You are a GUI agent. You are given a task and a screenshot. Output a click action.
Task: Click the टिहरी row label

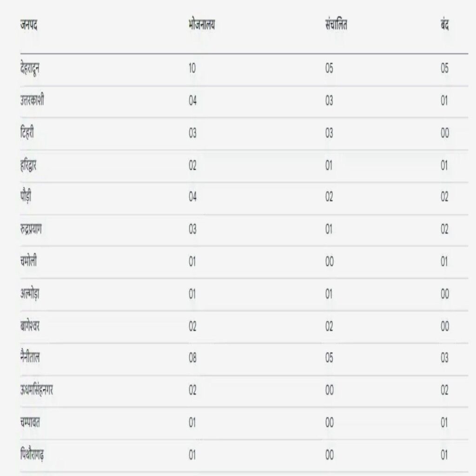27,133
